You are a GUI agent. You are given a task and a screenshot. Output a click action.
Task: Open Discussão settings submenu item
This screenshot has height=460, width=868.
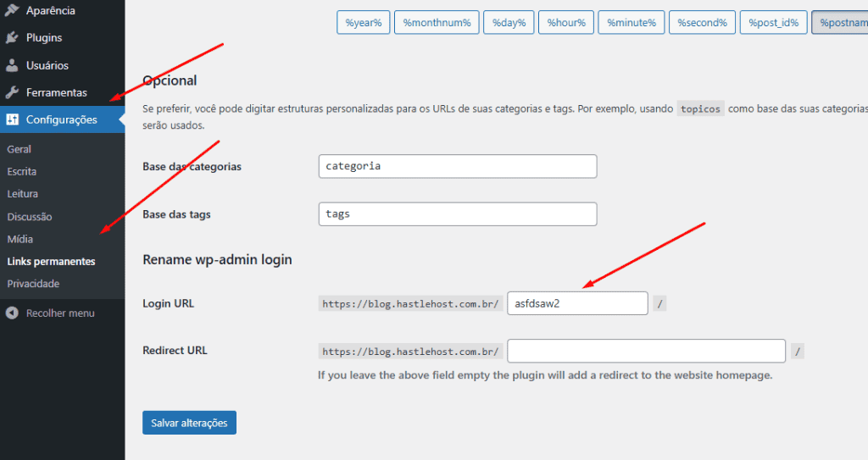point(29,217)
